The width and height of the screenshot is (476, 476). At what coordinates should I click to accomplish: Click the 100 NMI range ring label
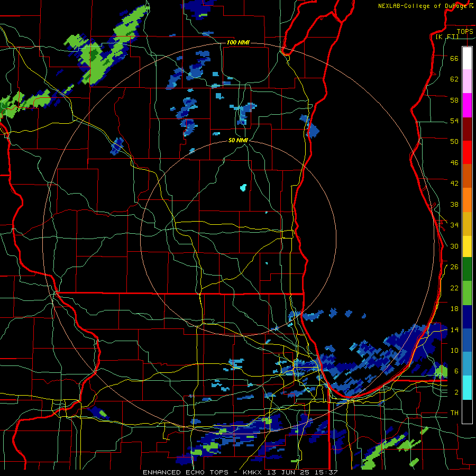tap(238, 42)
